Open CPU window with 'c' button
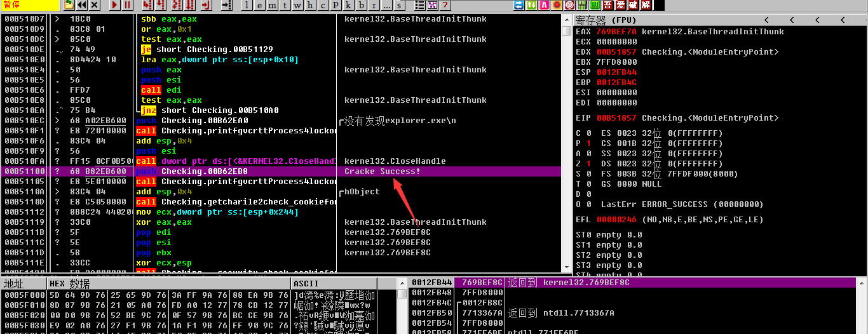 pos(323,5)
